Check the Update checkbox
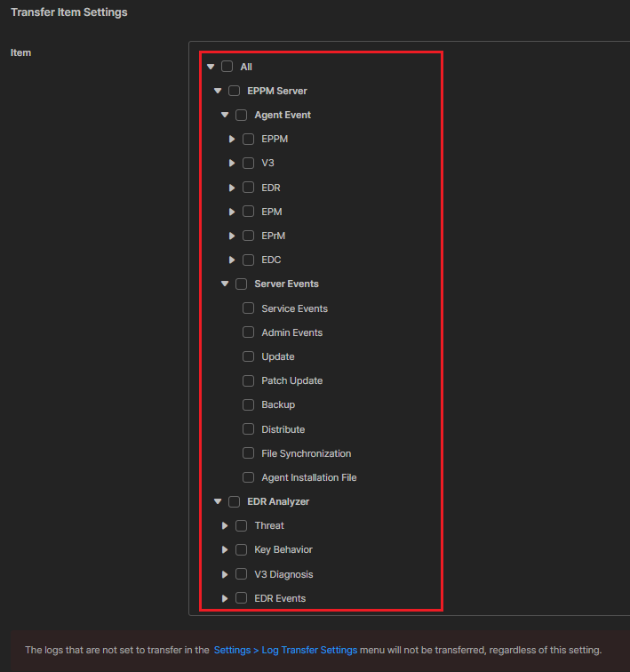Screen dimensions: 630x672 pyautogui.click(x=249, y=356)
